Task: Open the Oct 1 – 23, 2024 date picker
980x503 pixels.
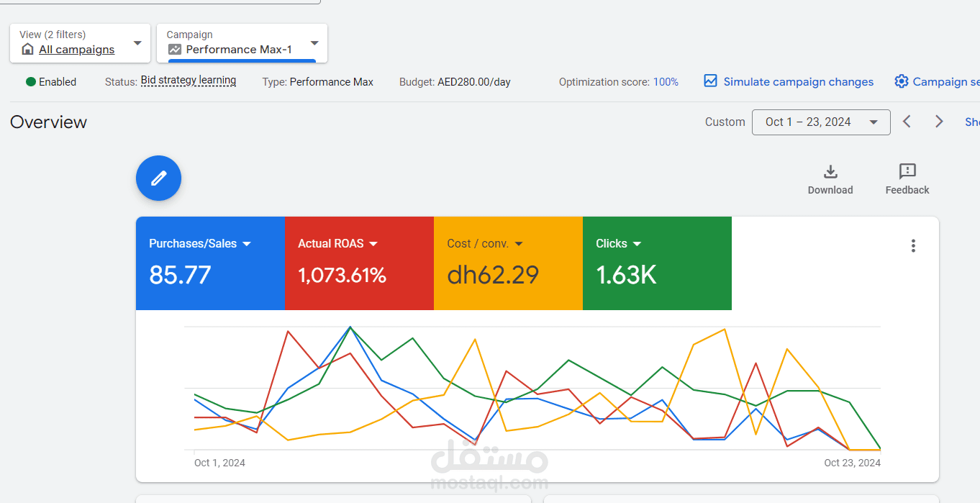Action: tap(821, 122)
